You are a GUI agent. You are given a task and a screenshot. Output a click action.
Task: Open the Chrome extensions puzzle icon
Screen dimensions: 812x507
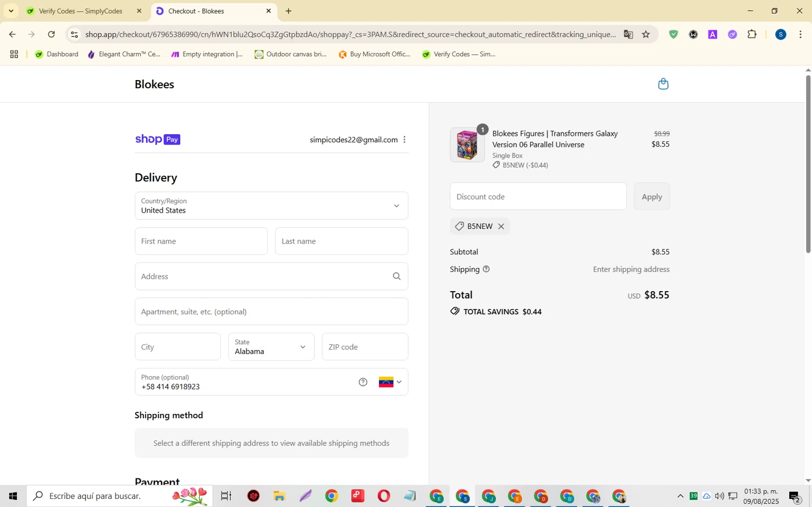[x=752, y=34]
